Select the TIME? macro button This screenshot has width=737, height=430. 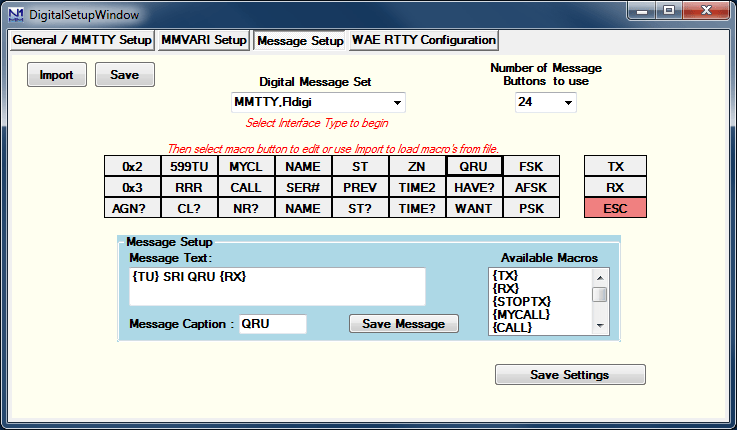[417, 208]
